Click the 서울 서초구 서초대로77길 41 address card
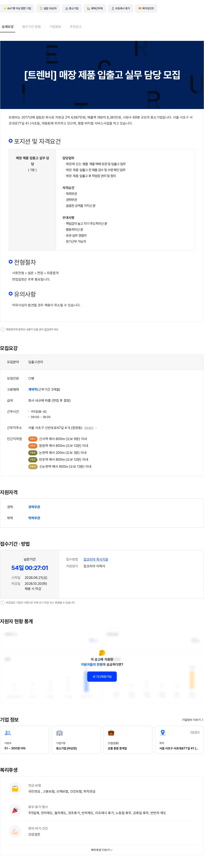This screenshot has width=204, height=868. (179, 740)
